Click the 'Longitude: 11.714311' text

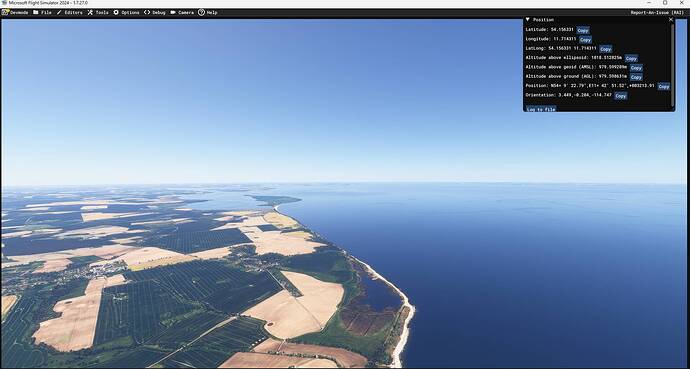click(551, 39)
